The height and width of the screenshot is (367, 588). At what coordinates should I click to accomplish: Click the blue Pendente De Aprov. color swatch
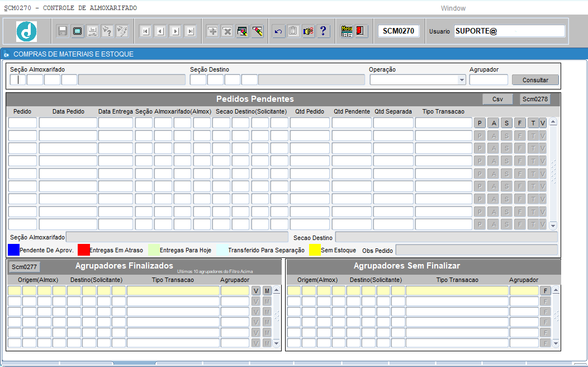tap(13, 250)
